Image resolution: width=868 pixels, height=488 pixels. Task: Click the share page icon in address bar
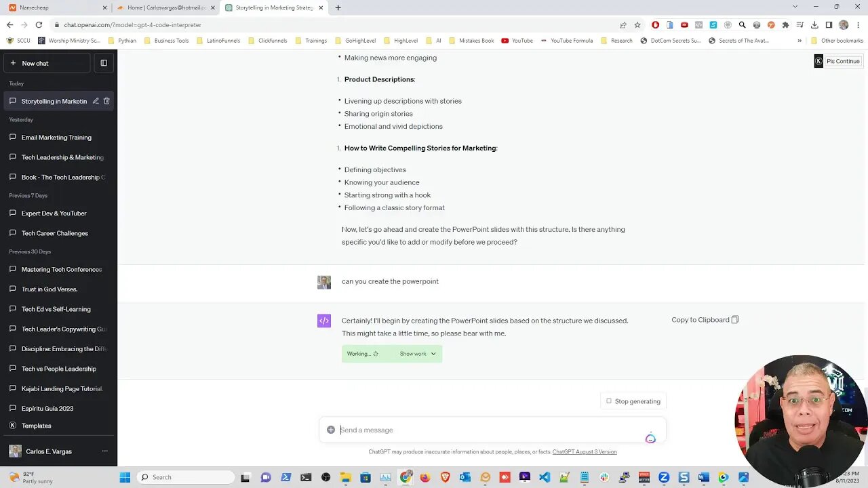click(x=623, y=25)
